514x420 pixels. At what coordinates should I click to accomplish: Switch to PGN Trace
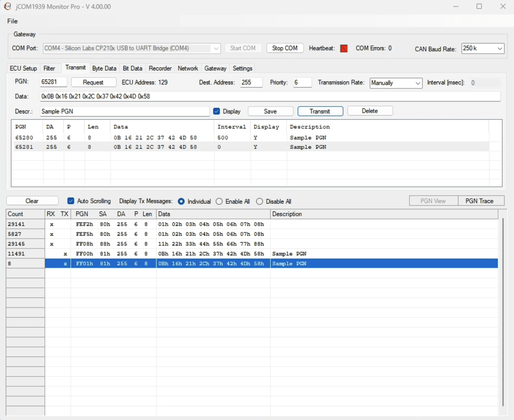point(481,201)
